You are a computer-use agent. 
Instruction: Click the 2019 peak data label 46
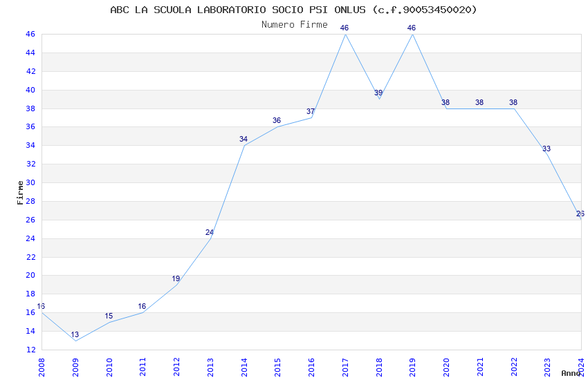coord(412,28)
